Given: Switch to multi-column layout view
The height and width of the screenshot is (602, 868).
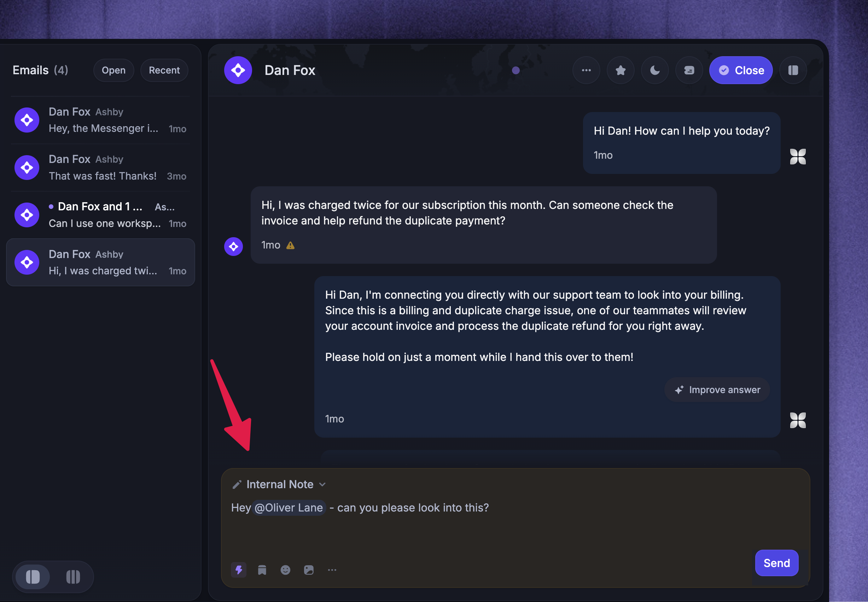Looking at the screenshot, I should tap(73, 577).
